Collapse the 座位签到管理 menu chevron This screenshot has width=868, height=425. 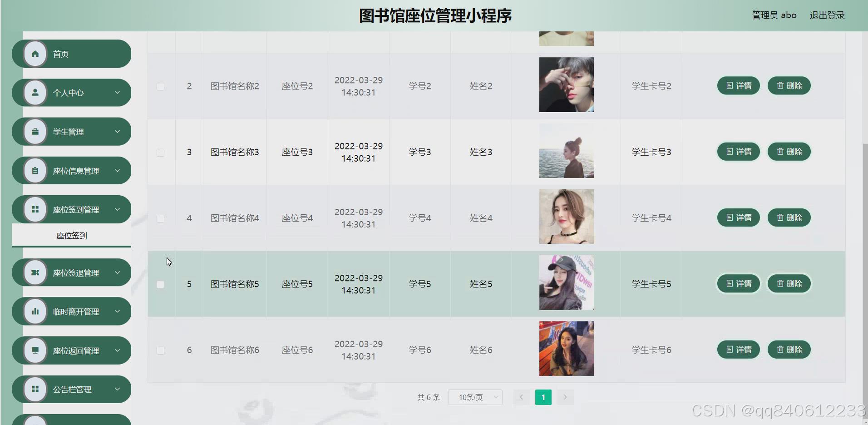coord(118,209)
